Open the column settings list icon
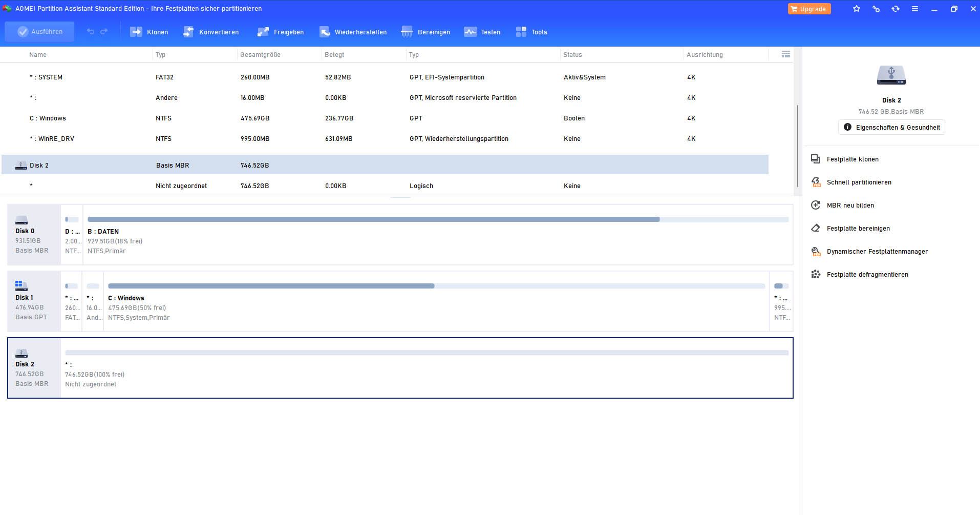980x515 pixels. click(x=786, y=54)
